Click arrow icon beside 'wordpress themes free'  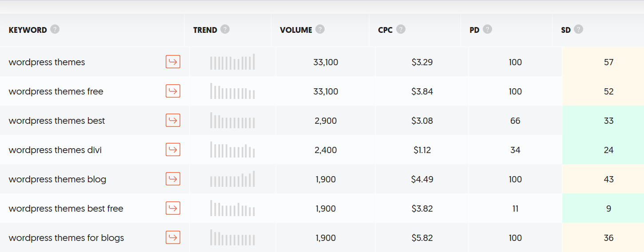pyautogui.click(x=173, y=91)
